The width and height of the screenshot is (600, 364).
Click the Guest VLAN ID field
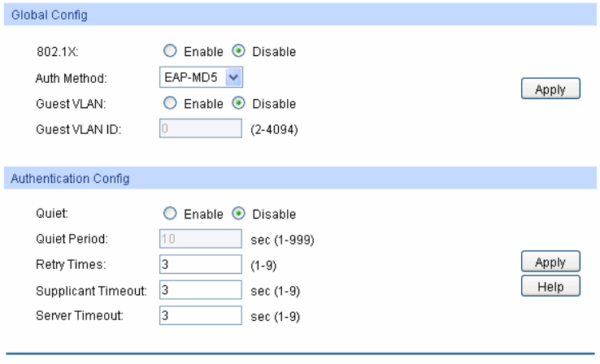[x=201, y=129]
